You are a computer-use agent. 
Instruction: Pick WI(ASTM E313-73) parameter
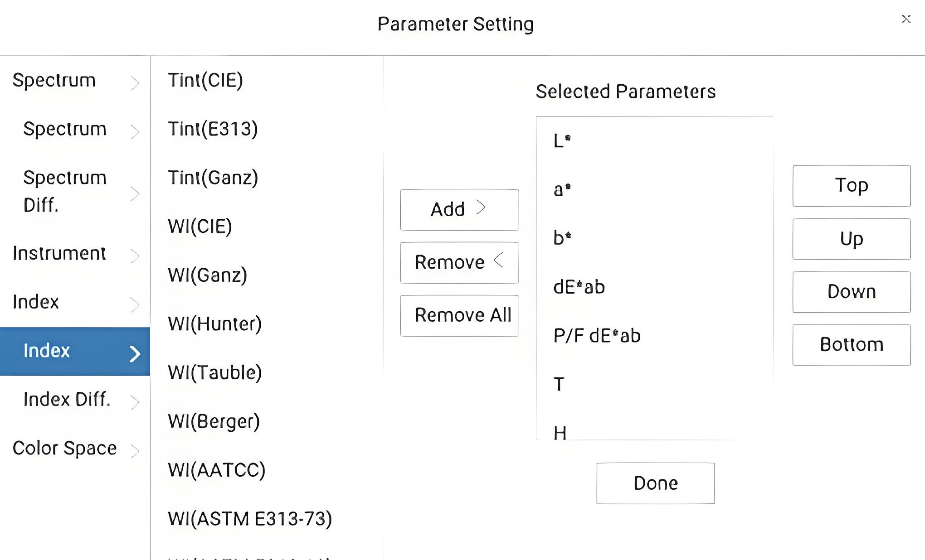point(250,519)
